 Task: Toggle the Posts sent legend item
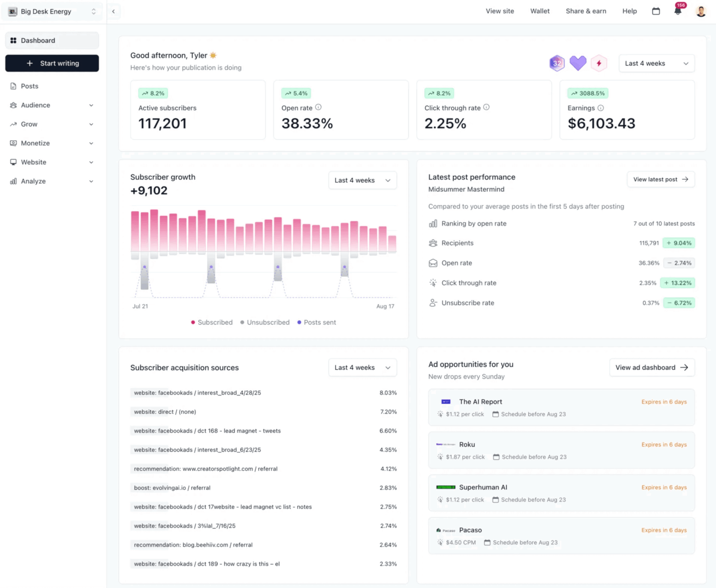click(x=316, y=322)
